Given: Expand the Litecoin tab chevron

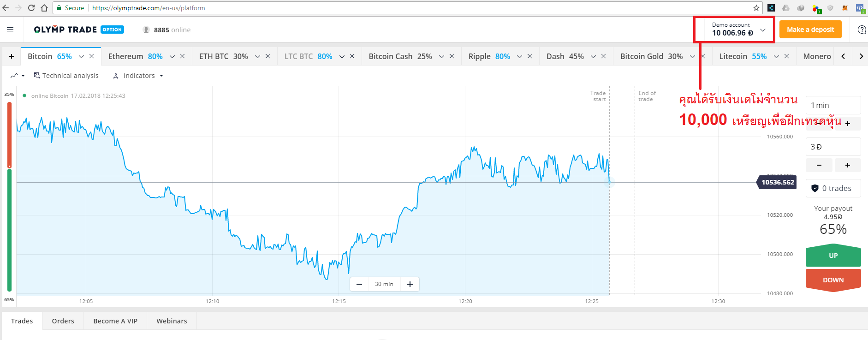Looking at the screenshot, I should click(x=776, y=57).
